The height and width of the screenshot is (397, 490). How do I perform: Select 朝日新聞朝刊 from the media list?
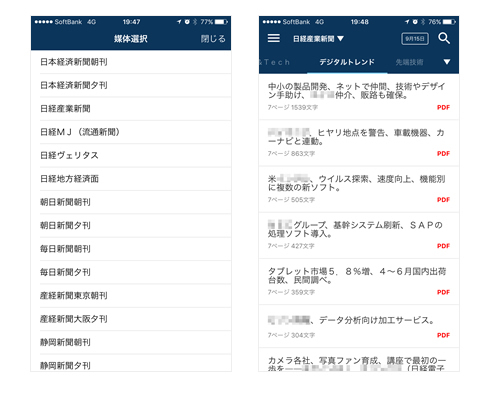[x=131, y=202]
